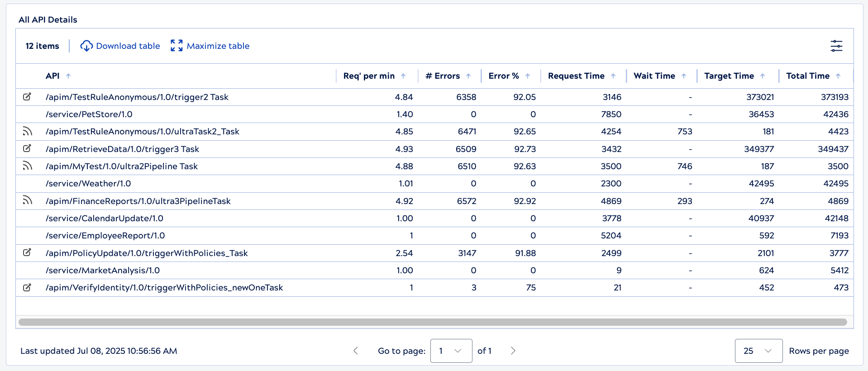
Task: Select /apim/TestRuleAnonymous/1.0/ultraTask2_Task row text
Action: [142, 131]
